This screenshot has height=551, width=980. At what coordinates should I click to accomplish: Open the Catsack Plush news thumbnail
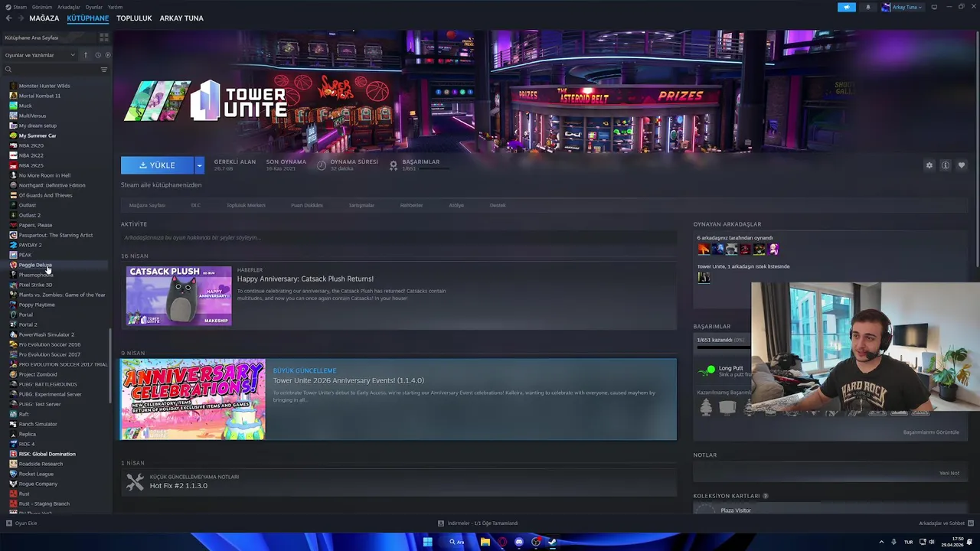[x=179, y=295]
